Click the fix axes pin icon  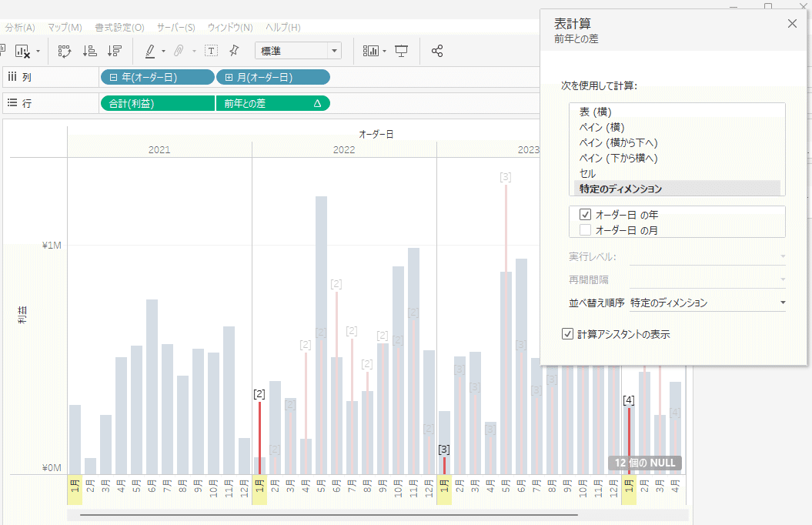coord(234,51)
